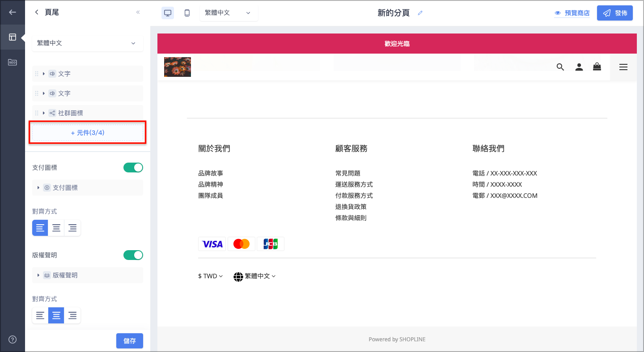This screenshot has height=352, width=644.
Task: Open the 條款與細則 footer link
Action: point(351,218)
